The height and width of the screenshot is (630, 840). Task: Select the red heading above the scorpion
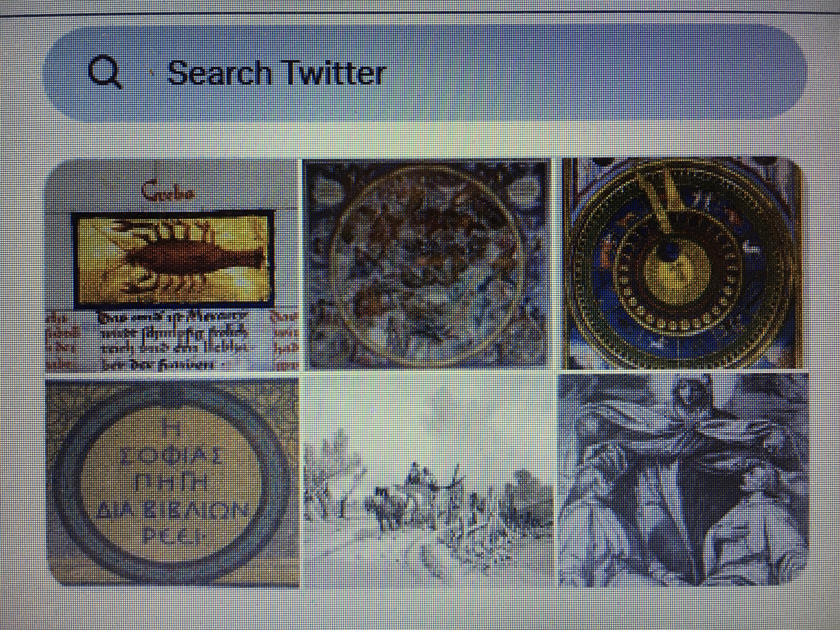(x=168, y=192)
